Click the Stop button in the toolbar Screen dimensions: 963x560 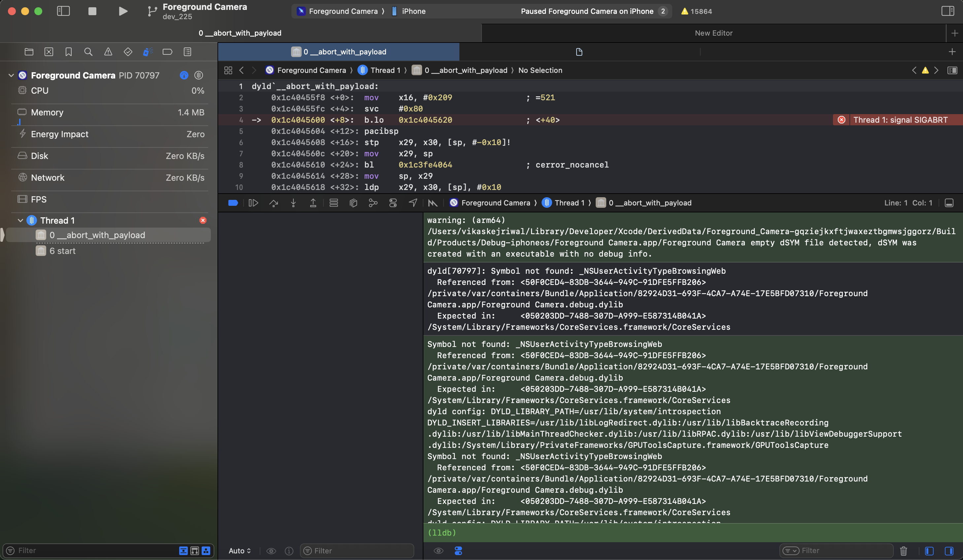(x=92, y=11)
